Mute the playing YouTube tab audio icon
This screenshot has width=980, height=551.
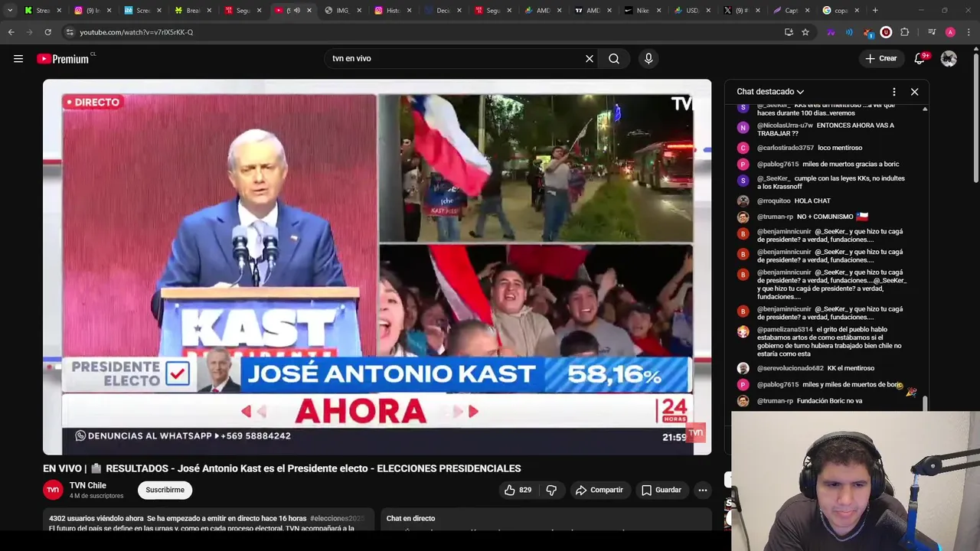pos(297,11)
